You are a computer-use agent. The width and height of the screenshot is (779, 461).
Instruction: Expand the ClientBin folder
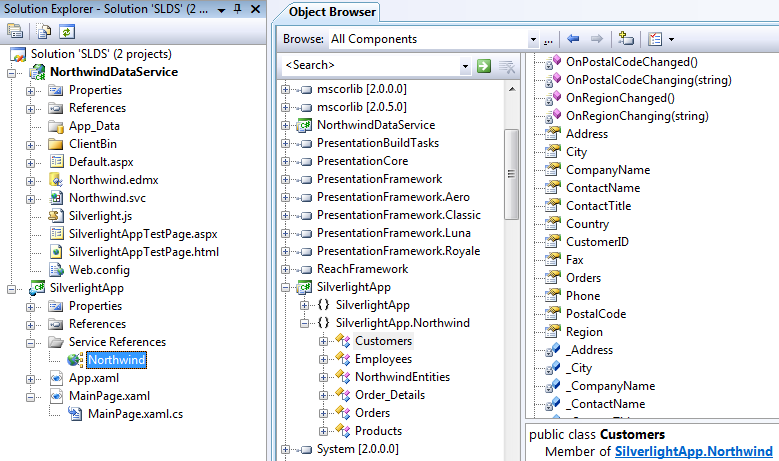(x=31, y=145)
